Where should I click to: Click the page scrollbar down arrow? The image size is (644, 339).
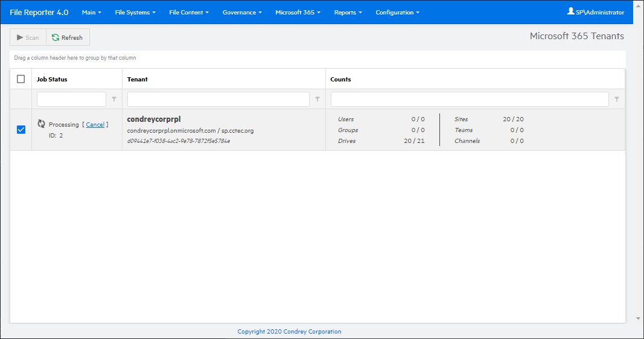coord(639,318)
